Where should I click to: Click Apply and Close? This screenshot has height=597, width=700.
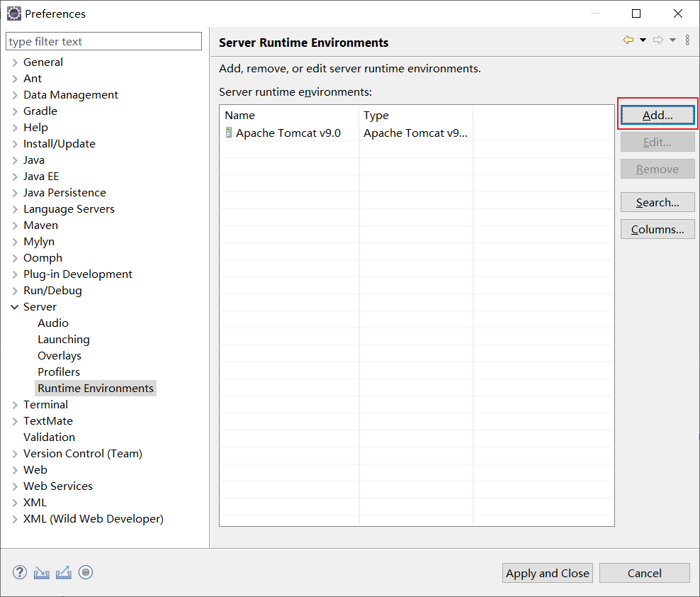pyautogui.click(x=548, y=573)
